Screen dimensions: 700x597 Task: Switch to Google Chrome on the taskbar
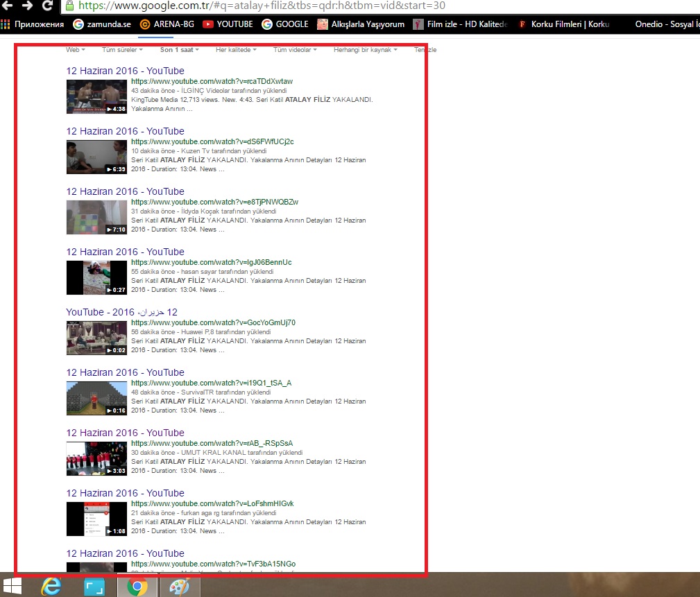(137, 587)
